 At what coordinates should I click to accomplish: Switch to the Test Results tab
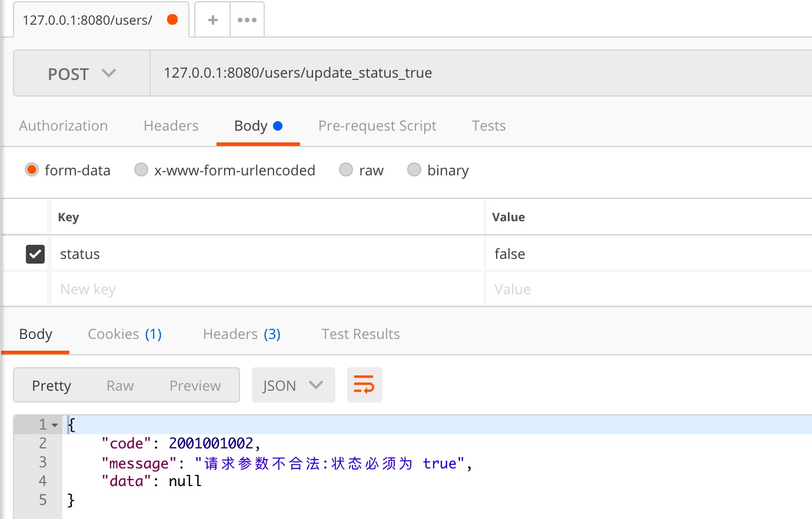[x=360, y=334]
